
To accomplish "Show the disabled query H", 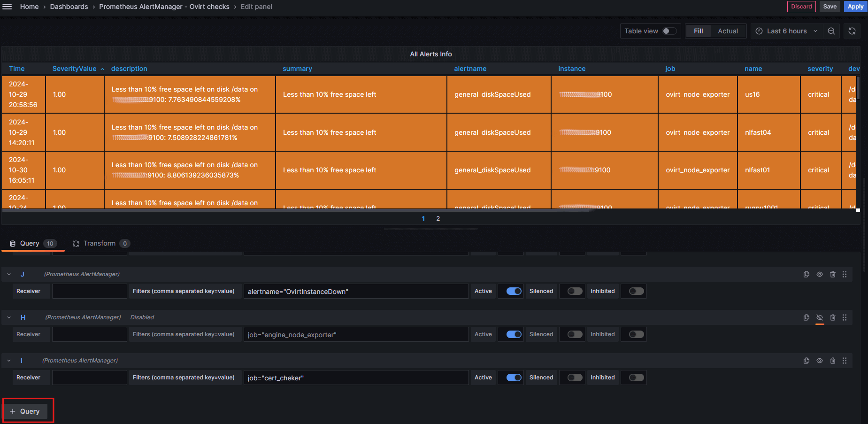I will pyautogui.click(x=819, y=317).
